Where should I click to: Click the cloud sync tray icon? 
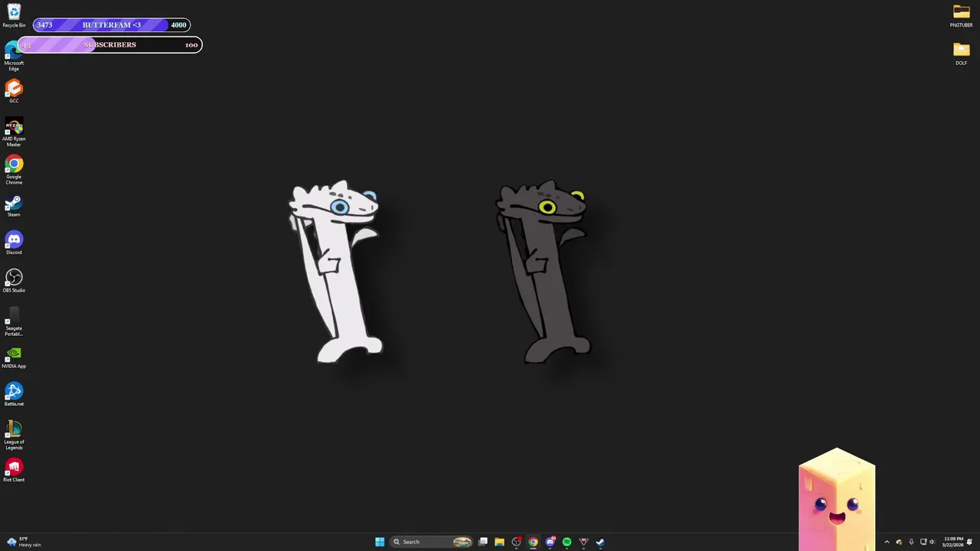(899, 542)
